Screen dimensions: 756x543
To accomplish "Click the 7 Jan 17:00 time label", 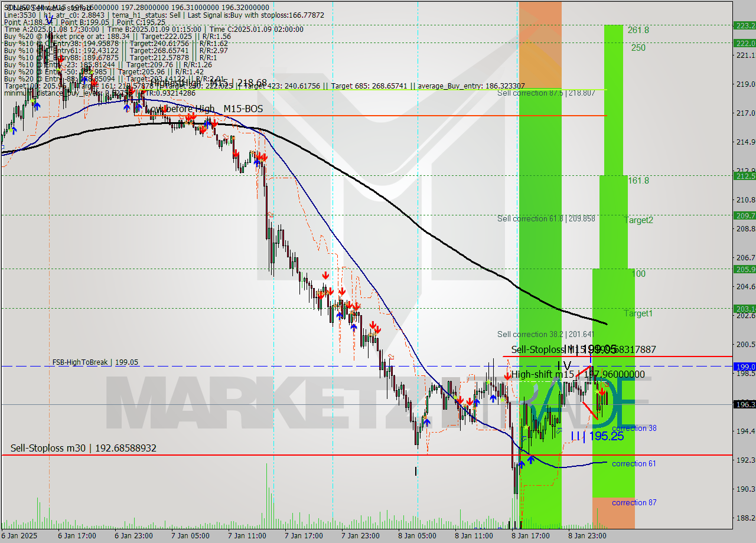I will click(x=304, y=536).
